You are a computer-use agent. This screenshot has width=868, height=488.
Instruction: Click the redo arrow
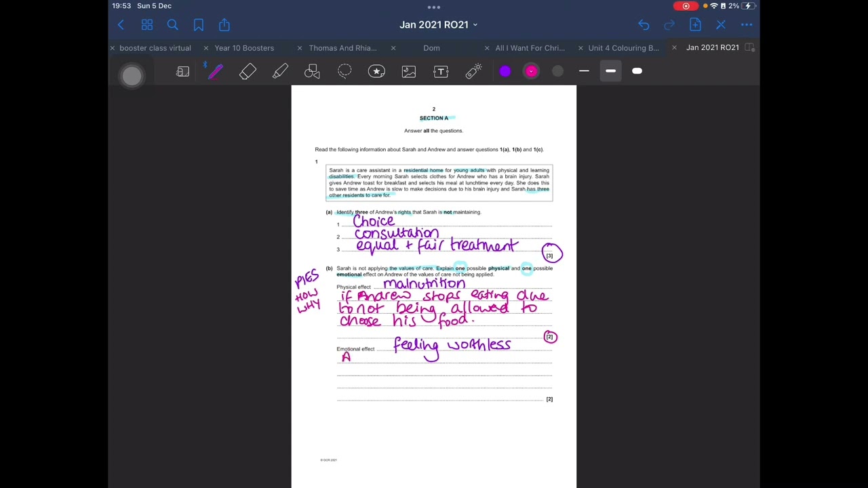669,25
